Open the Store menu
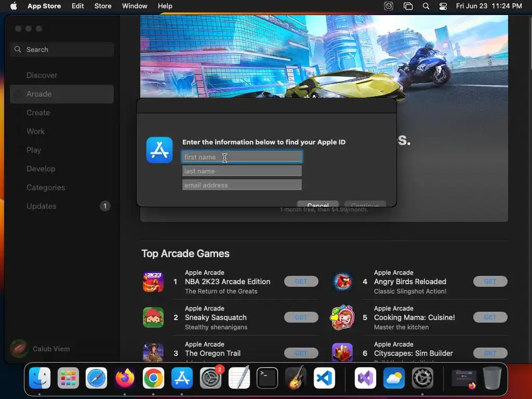Viewport: 532px width, 399px height. (x=103, y=6)
